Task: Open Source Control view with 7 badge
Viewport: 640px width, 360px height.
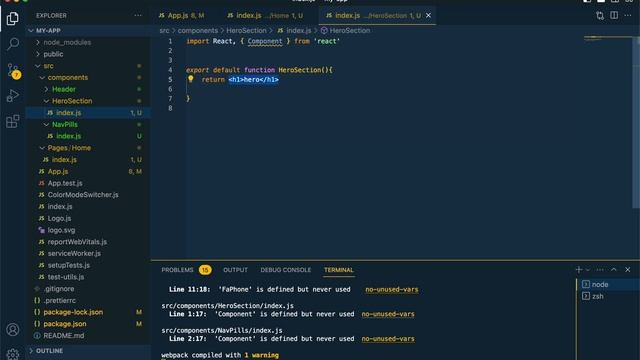Action: (x=13, y=70)
